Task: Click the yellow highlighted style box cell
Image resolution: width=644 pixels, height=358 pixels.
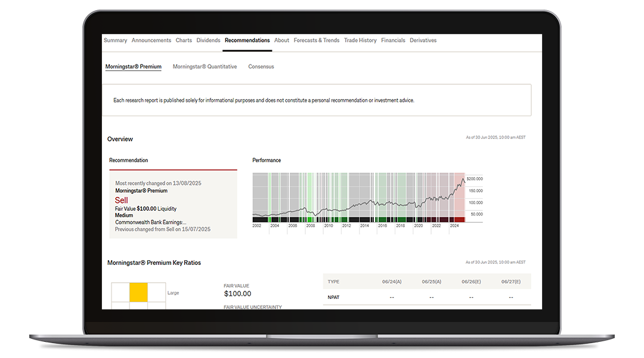Action: 138,292
